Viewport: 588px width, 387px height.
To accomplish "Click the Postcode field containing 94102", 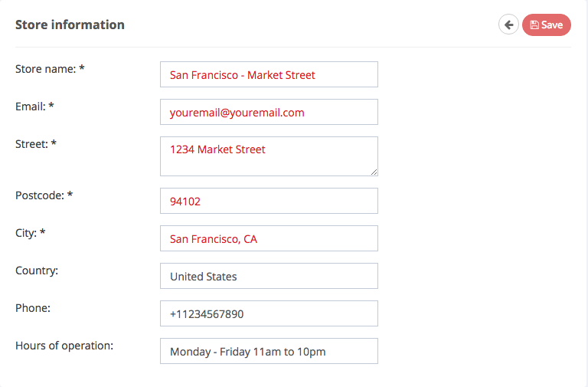I will [x=269, y=202].
